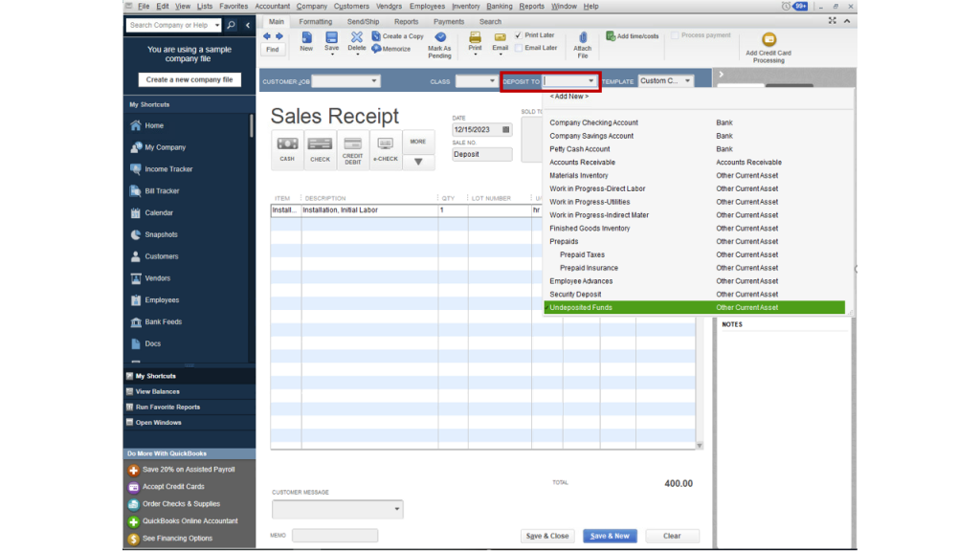Click the Attach File paperclip icon
Viewport: 980px width, 551px height.
click(583, 38)
